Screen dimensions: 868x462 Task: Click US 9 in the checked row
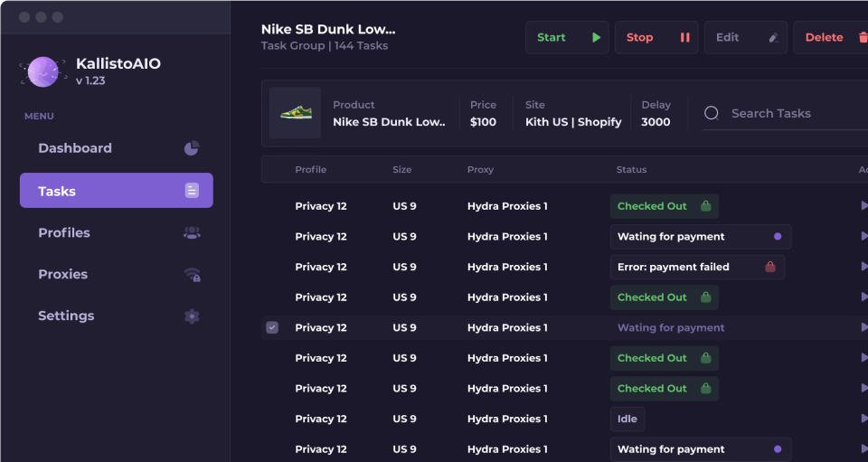405,327
